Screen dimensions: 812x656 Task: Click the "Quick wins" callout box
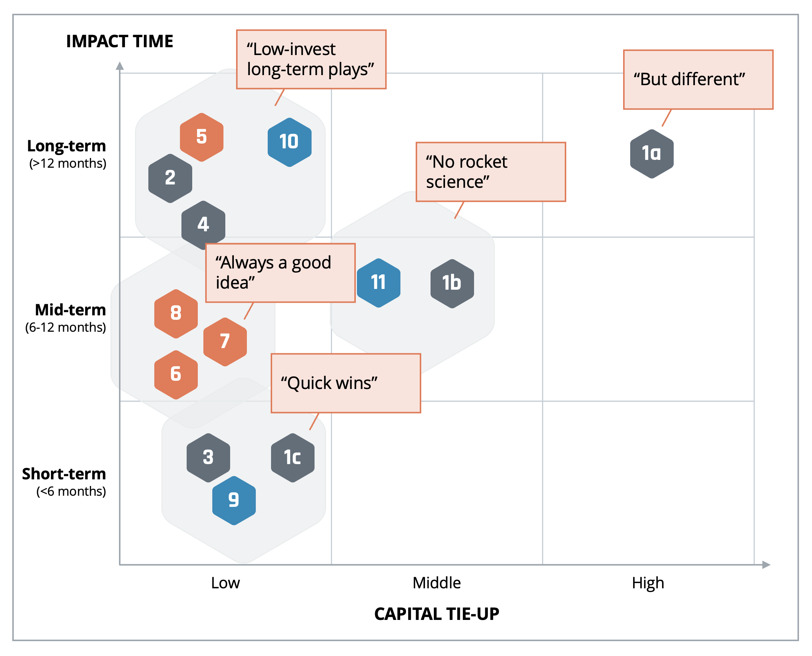(x=346, y=383)
